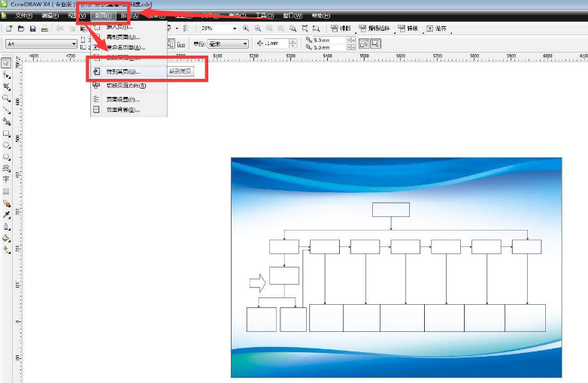Select the Shape edit tool

6,75
